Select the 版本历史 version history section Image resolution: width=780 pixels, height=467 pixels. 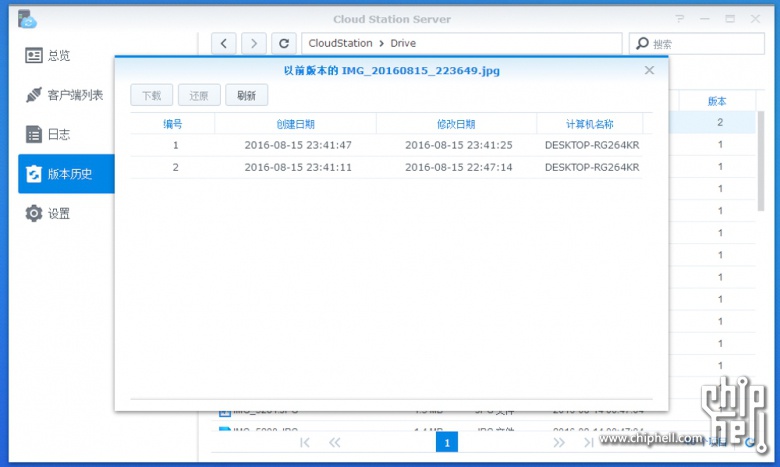coord(66,174)
